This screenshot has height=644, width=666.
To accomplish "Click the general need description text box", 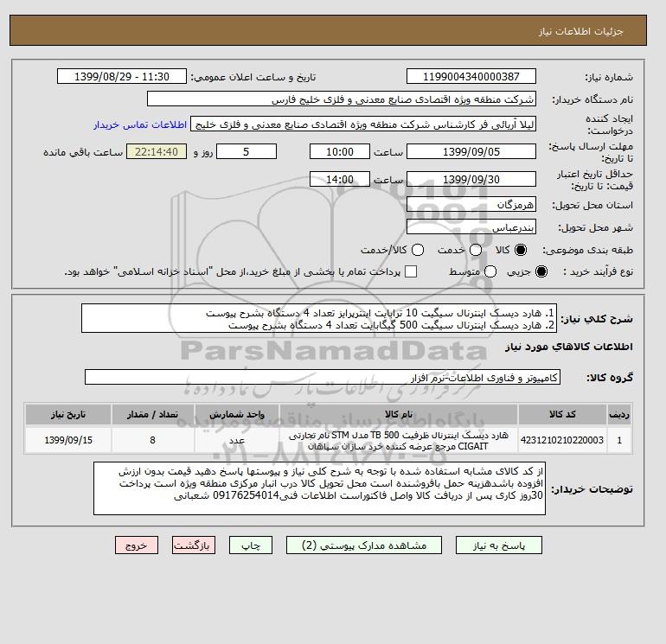I will (x=319, y=318).
